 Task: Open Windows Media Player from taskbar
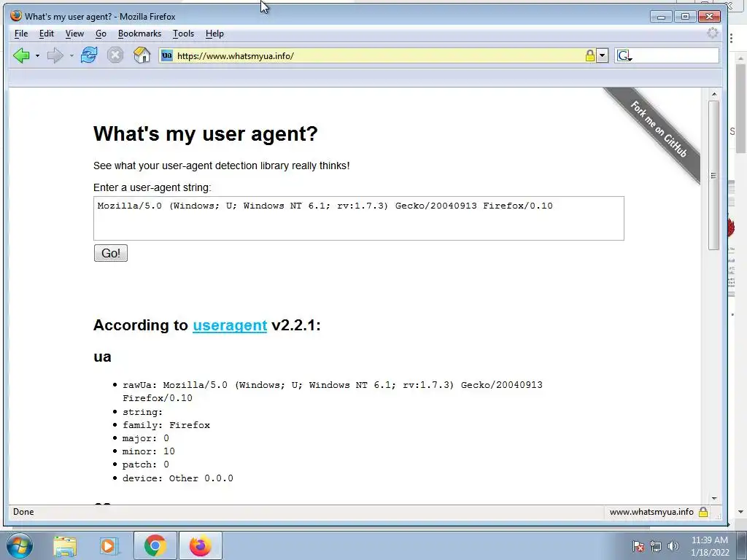click(x=109, y=546)
